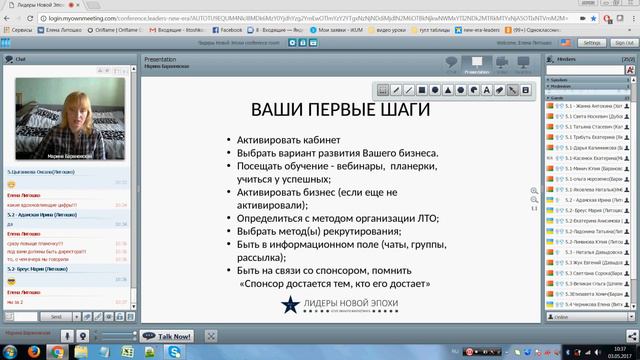Click the Chat panel header

coord(69,59)
